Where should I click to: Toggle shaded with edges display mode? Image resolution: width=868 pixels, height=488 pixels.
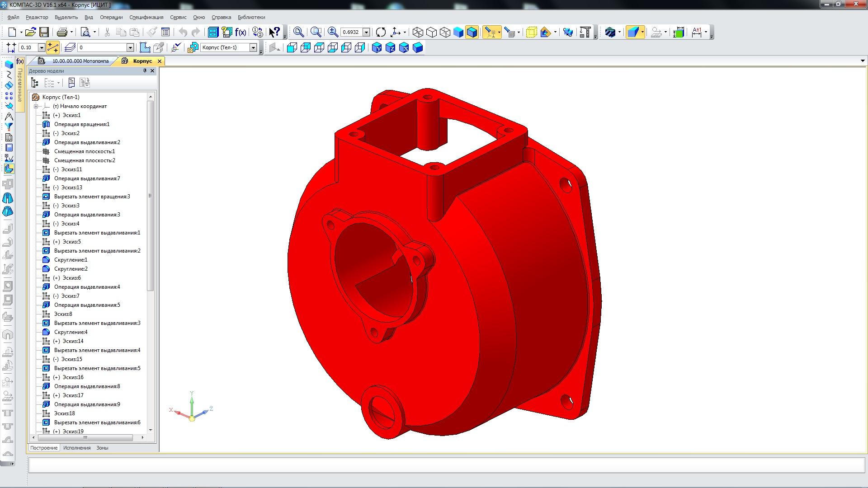[x=472, y=32]
